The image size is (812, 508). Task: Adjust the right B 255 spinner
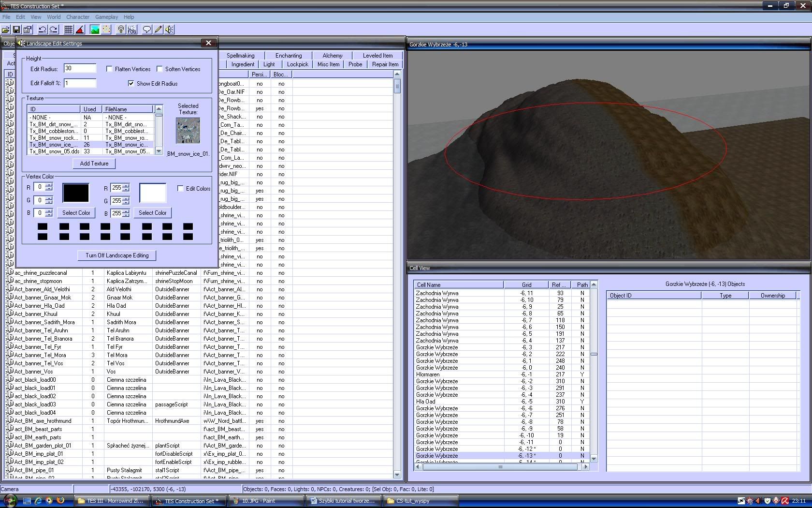click(126, 213)
